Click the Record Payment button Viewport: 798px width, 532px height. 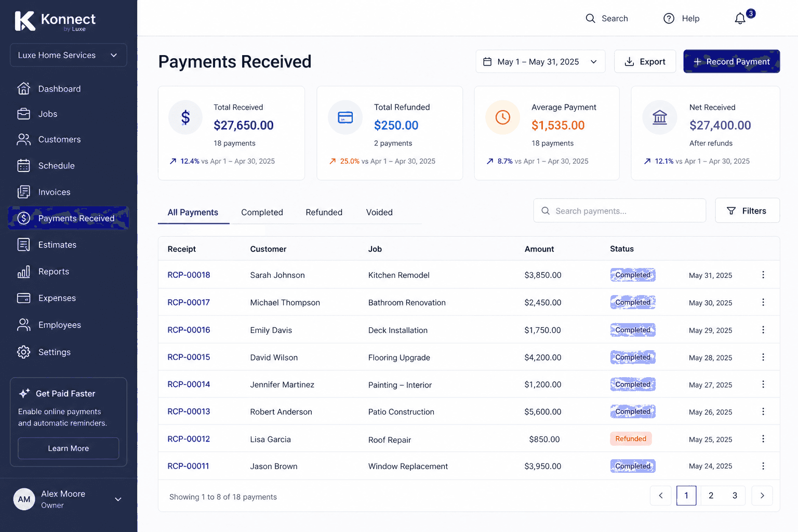[731, 62]
